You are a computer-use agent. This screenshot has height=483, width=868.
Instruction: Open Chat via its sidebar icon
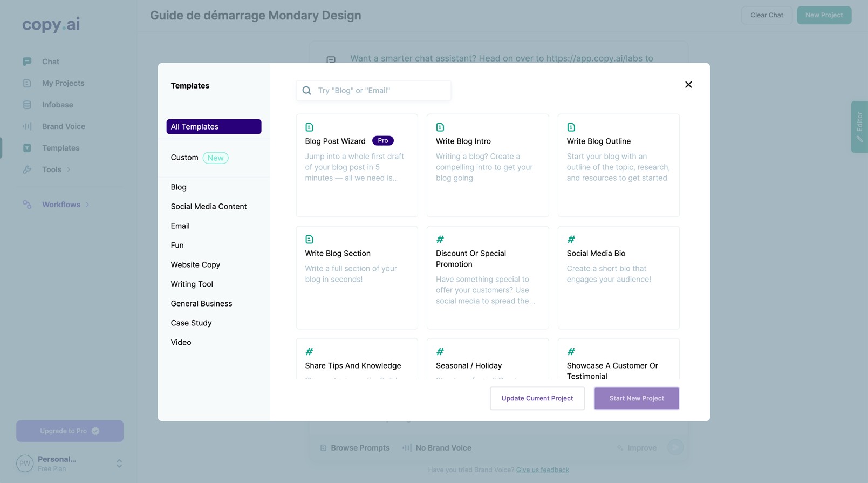[27, 62]
